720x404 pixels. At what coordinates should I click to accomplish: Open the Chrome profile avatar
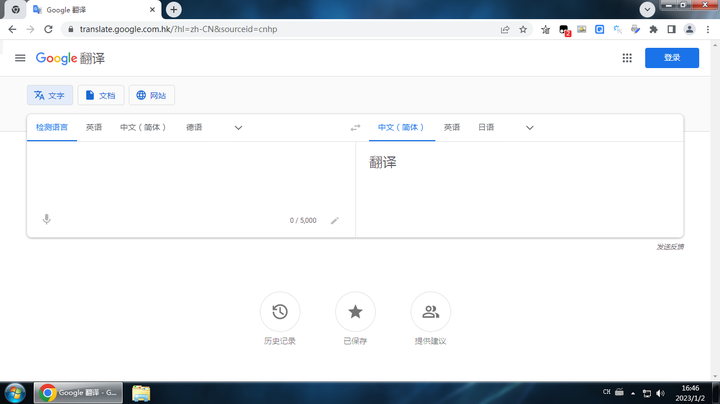tap(689, 29)
